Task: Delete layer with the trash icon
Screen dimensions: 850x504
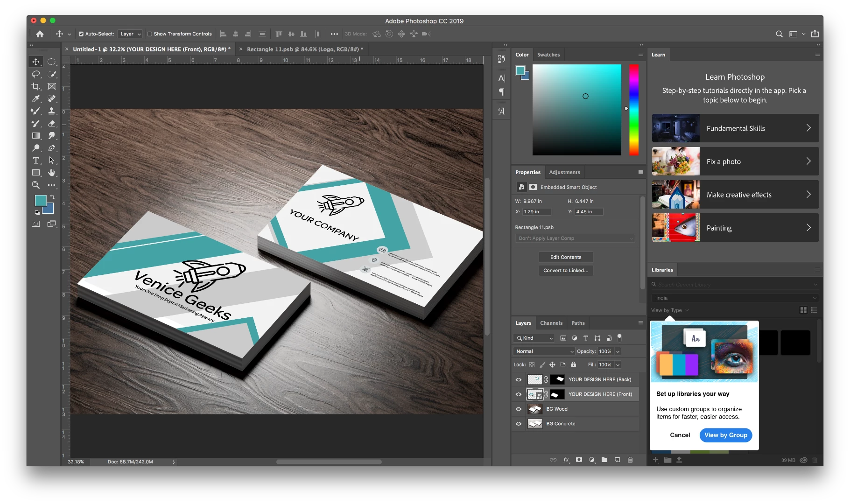Action: [x=630, y=460]
